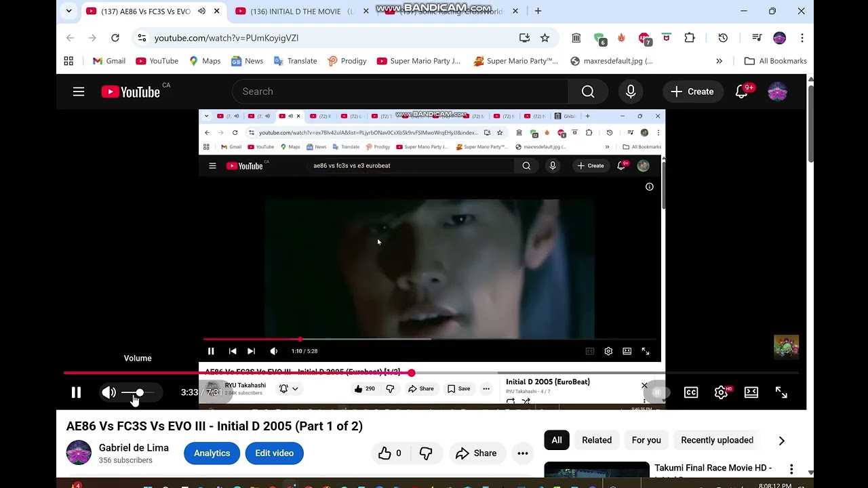Viewport: 868px width, 488px height.
Task: Mute the video with the speaker icon
Action: [108, 392]
